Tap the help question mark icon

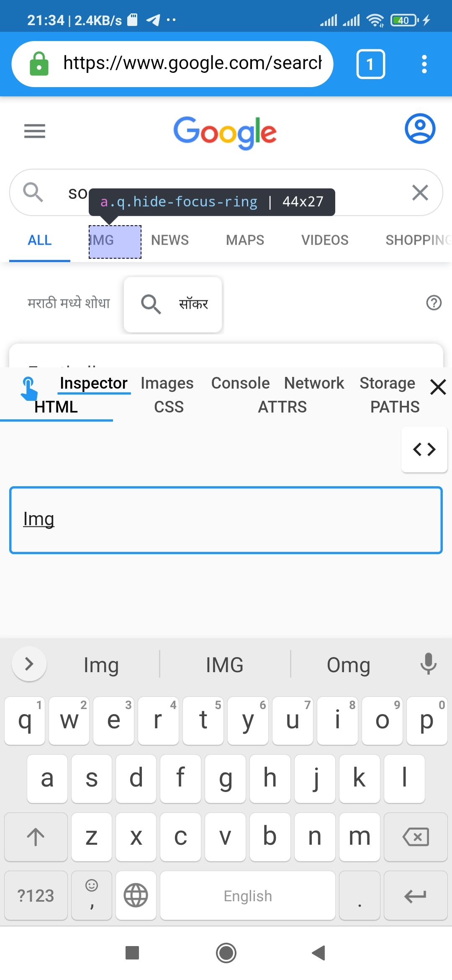[x=434, y=302]
